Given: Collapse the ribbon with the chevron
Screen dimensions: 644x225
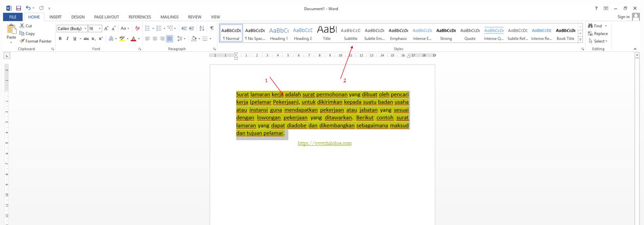Looking at the screenshot, I should coord(635,49).
